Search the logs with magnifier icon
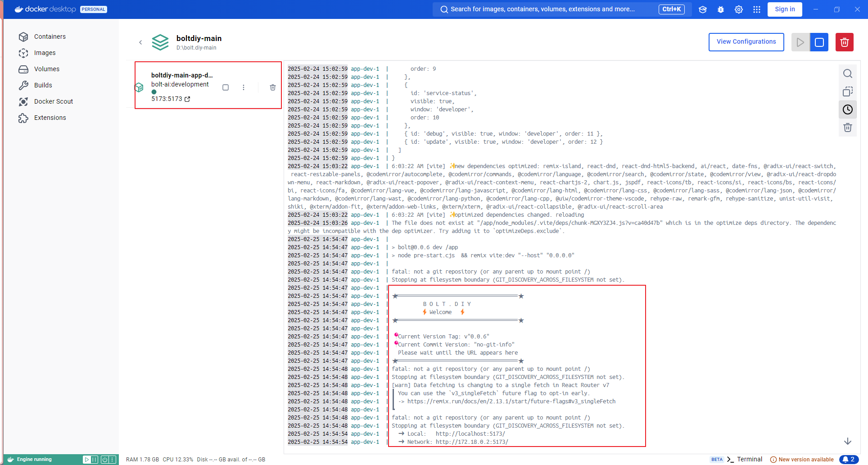The width and height of the screenshot is (868, 465). coord(848,73)
